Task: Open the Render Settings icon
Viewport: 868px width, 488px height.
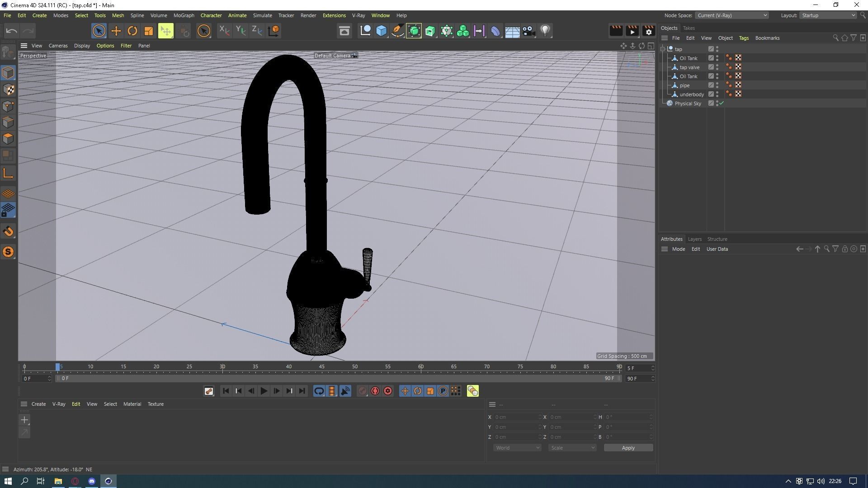Action: tap(649, 31)
